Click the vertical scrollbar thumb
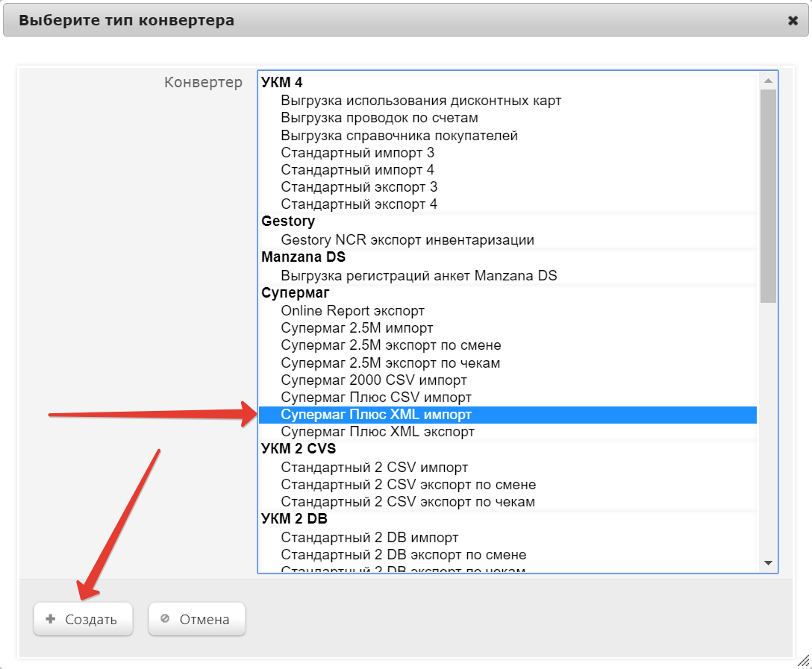Viewport: 812px width, 669px height. (x=768, y=195)
